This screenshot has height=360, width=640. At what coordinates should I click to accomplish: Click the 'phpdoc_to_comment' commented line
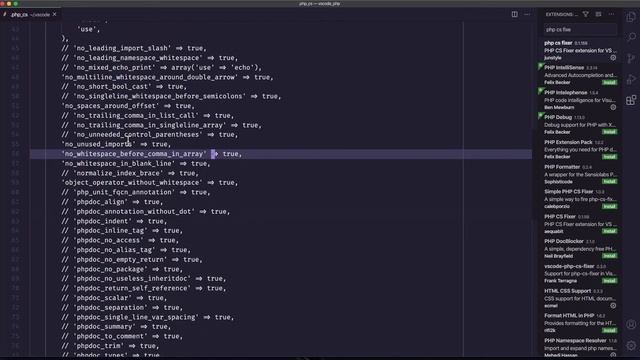point(122,336)
